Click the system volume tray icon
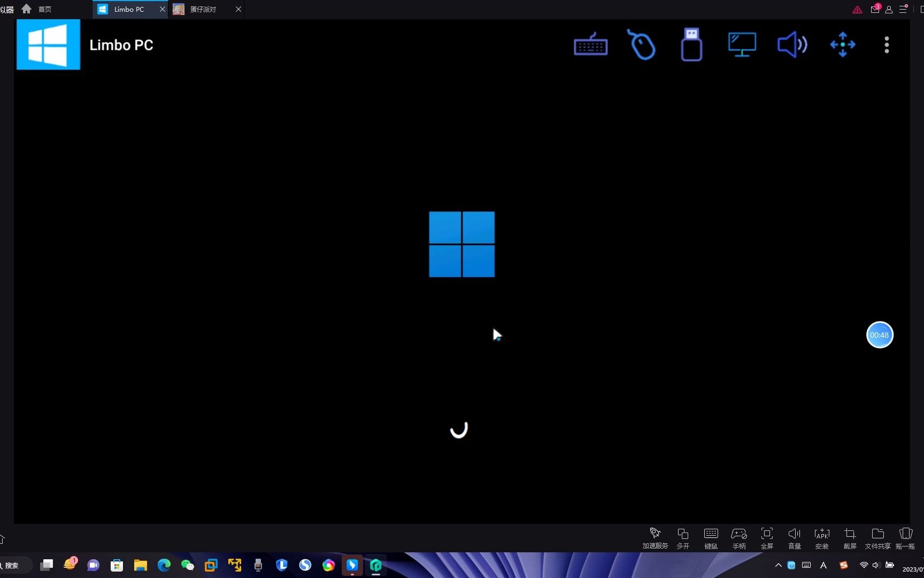Image resolution: width=924 pixels, height=578 pixels. tap(876, 565)
